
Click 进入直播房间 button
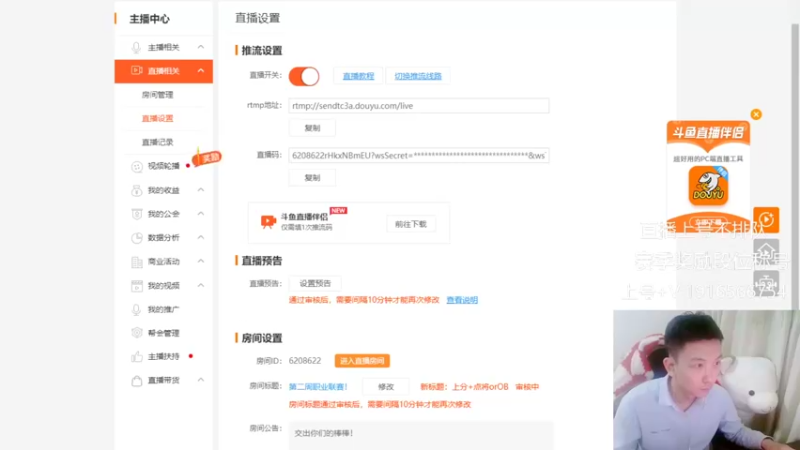362,361
